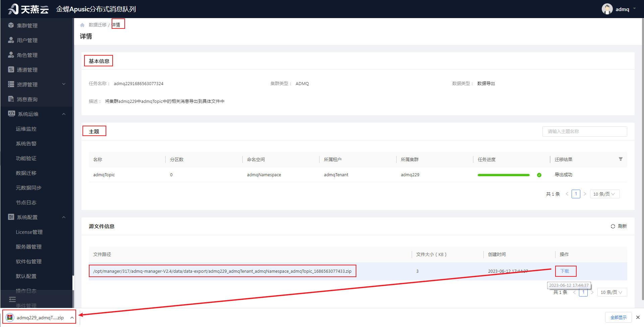Click the 天燕云 logo icon
The width and height of the screenshot is (644, 327).
[13, 9]
